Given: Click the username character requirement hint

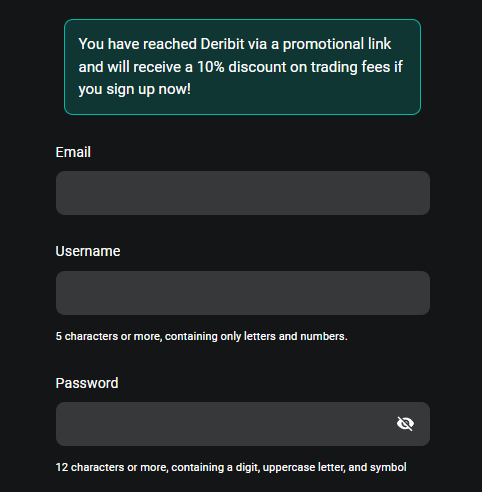Looking at the screenshot, I should (201, 336).
